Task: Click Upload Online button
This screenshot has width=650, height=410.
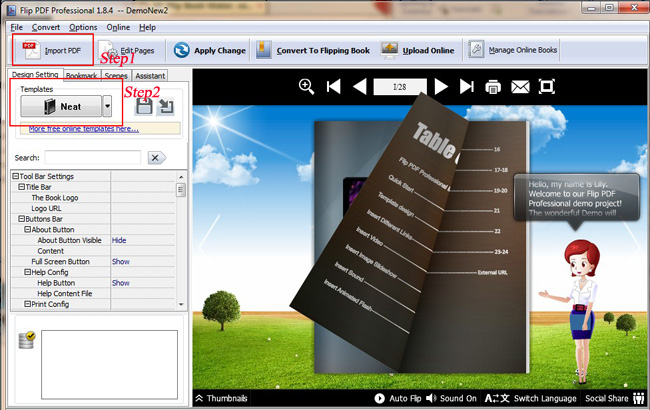Action: [x=418, y=51]
